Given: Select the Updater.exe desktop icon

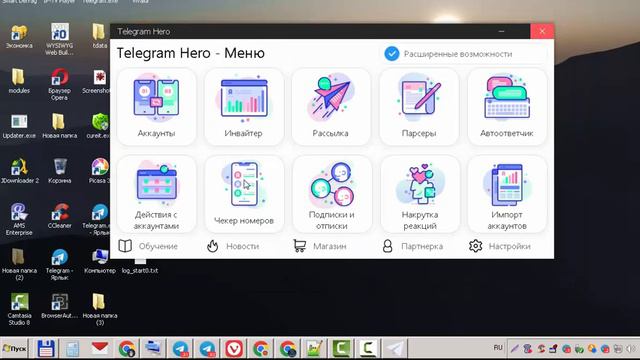Looking at the screenshot, I should coord(19,126).
